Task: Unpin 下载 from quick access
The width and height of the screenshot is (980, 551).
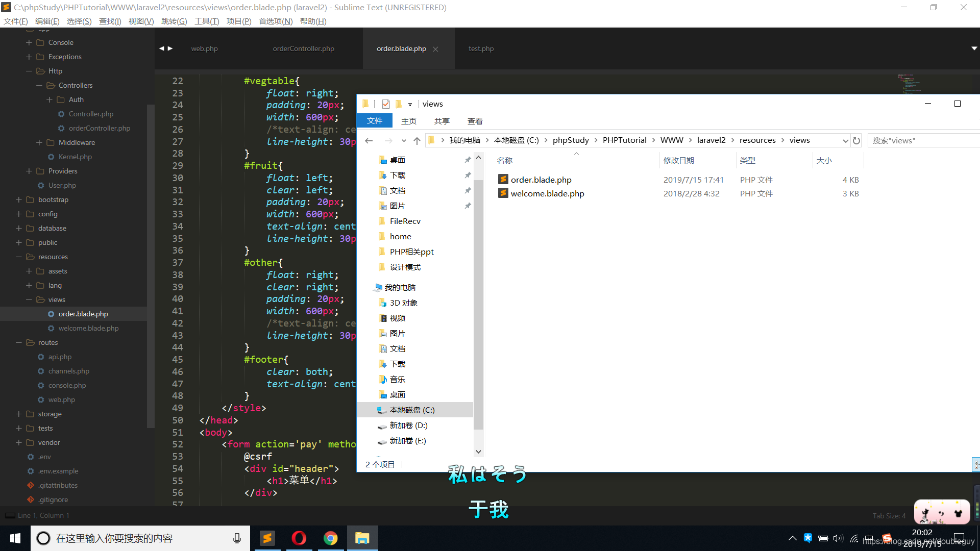Action: coord(468,176)
